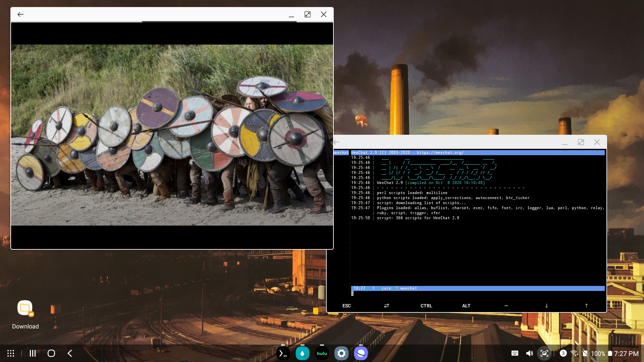Image resolution: width=644 pixels, height=362 pixels.
Task: Tap the down arrow key in terminal
Action: click(x=546, y=306)
